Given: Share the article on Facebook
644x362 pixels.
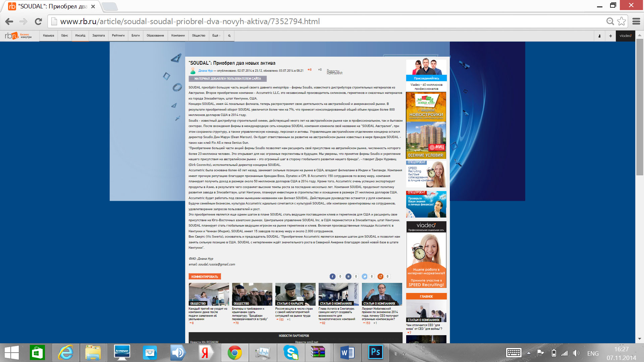Looking at the screenshot, I should [x=332, y=277].
